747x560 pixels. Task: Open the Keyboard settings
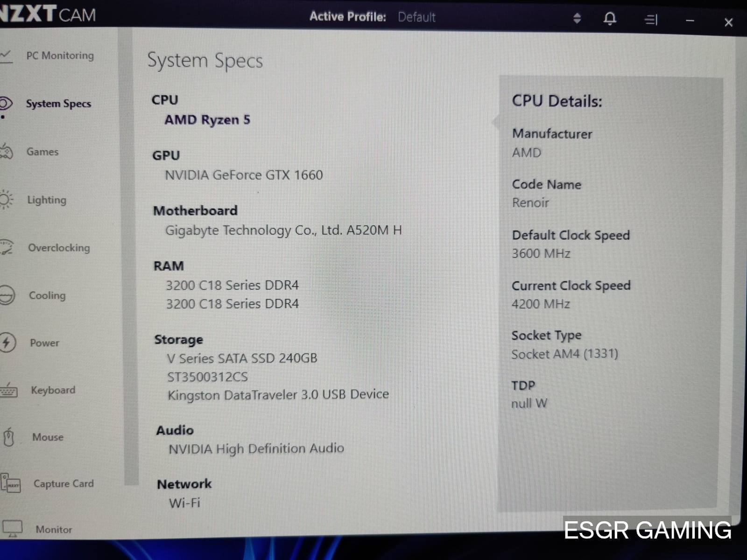tap(53, 390)
